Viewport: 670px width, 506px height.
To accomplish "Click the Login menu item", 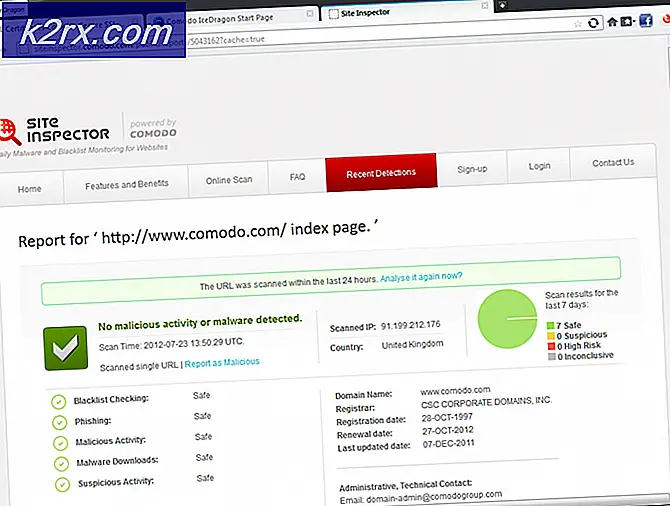I will [x=539, y=166].
